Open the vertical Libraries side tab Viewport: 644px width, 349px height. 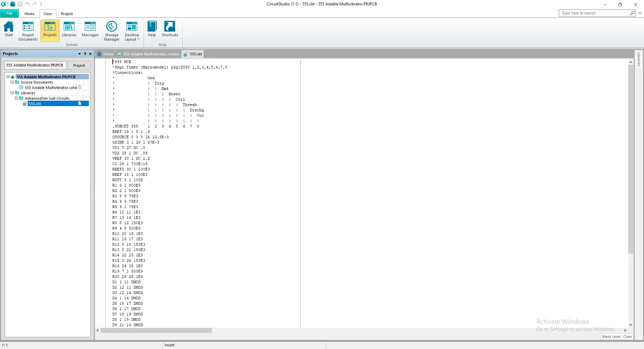pos(639,59)
